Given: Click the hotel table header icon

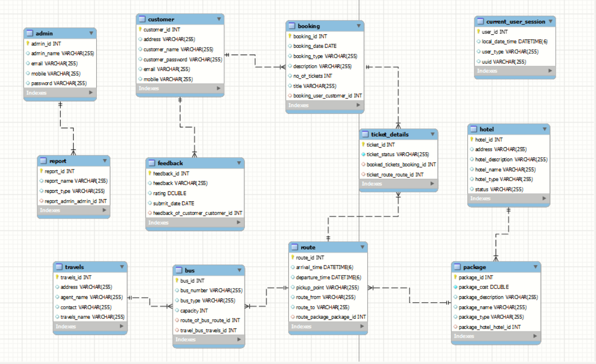Looking at the screenshot, I should pyautogui.click(x=474, y=129).
